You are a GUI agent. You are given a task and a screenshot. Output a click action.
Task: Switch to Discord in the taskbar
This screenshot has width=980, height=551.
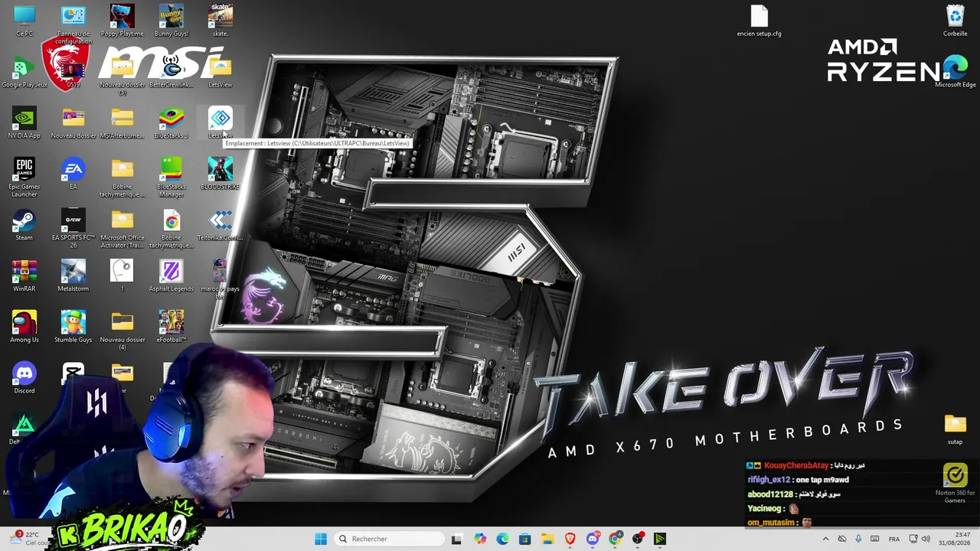593,539
